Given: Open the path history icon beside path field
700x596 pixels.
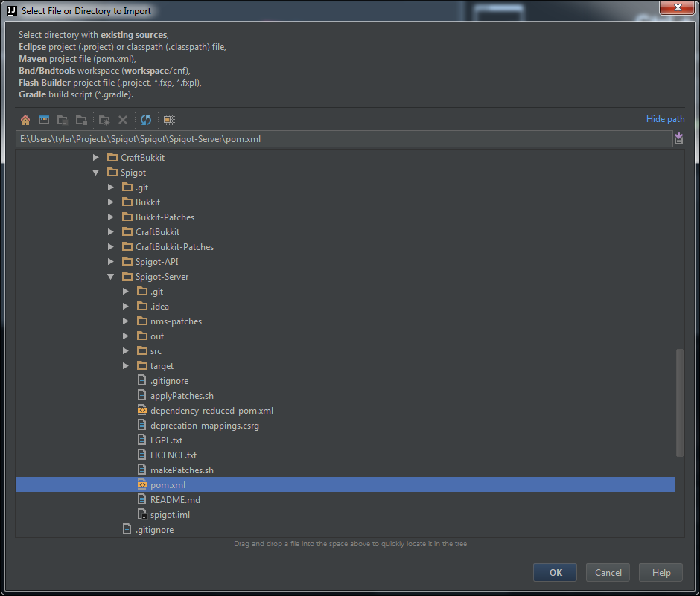Looking at the screenshot, I should 678,139.
